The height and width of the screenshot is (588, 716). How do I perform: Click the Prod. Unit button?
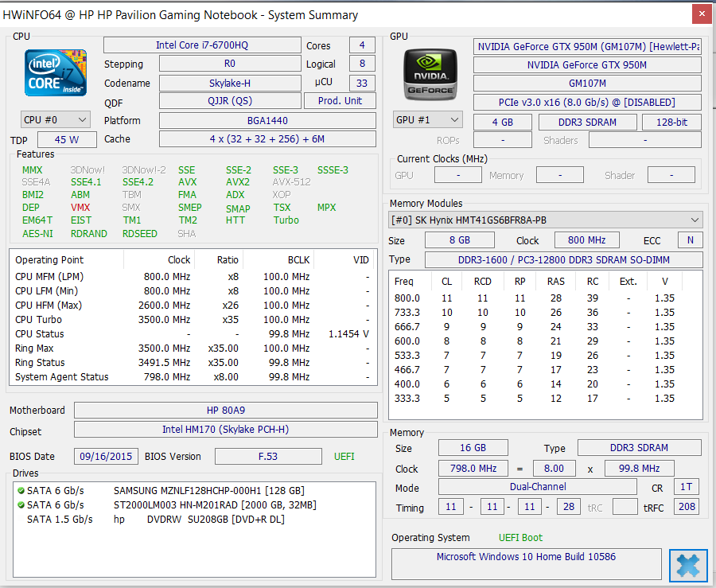[x=340, y=101]
